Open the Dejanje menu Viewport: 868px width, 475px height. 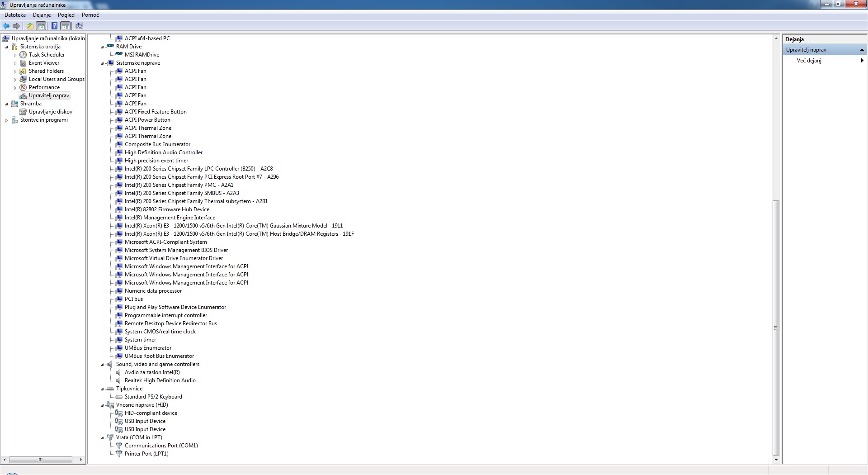click(42, 15)
